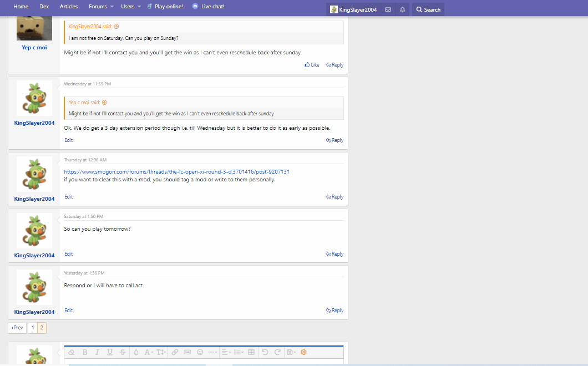Edit the Thursday 12:06 AM post
Viewport: 588px width, 366px height.
tap(69, 197)
